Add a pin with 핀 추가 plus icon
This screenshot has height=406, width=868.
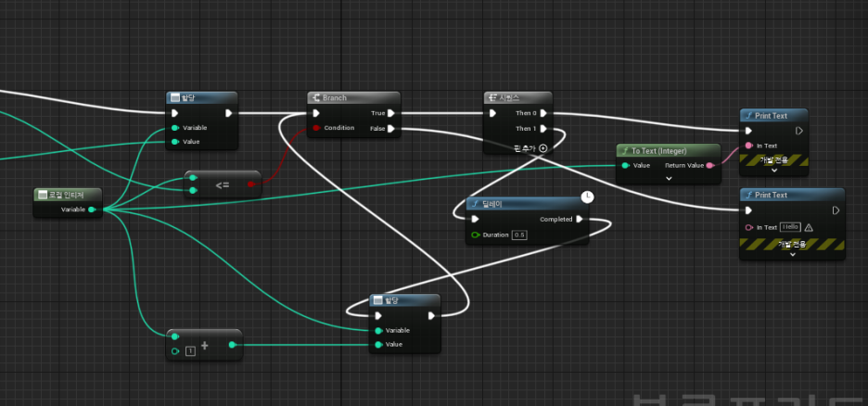[543, 147]
